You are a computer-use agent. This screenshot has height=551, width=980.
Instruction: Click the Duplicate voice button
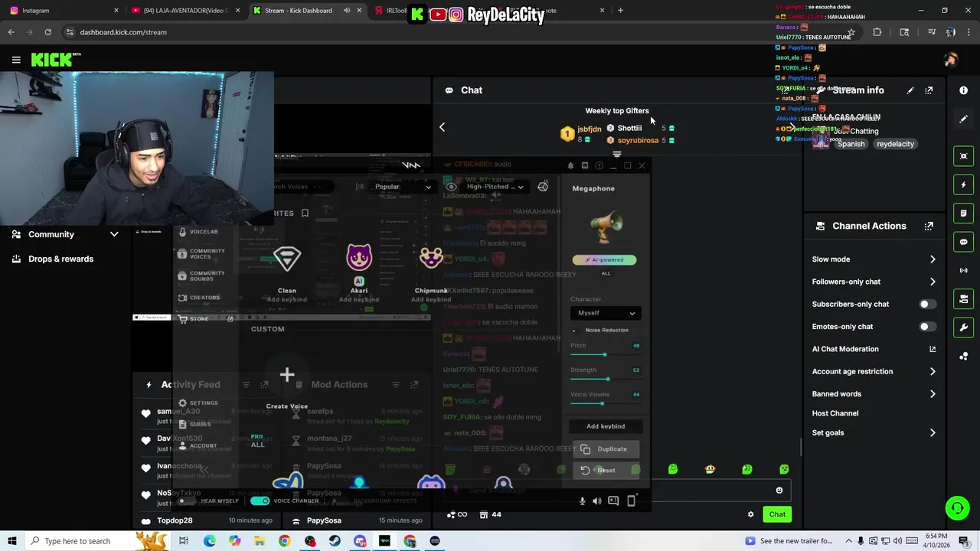click(606, 449)
